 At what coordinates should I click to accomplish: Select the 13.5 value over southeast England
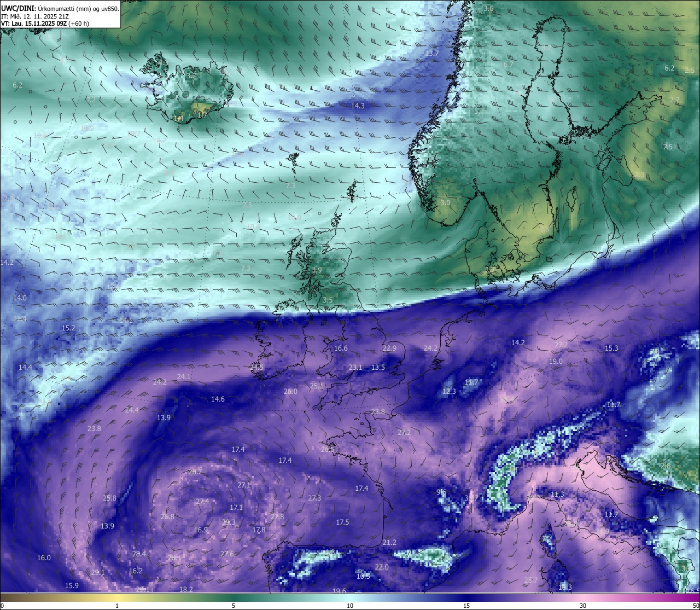click(x=378, y=367)
